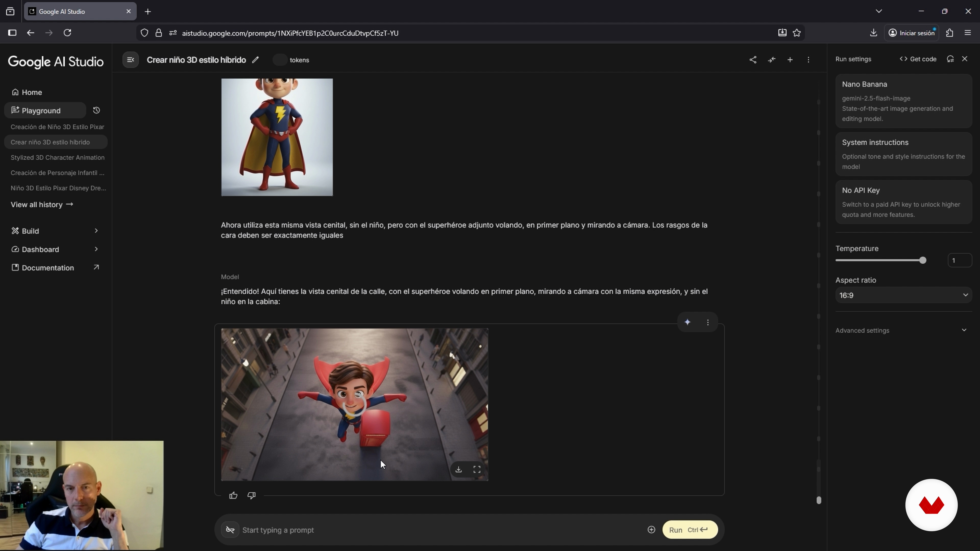The image size is (980, 551).
Task: Click Iniciar sesión in the browser toolbar
Action: point(912,33)
